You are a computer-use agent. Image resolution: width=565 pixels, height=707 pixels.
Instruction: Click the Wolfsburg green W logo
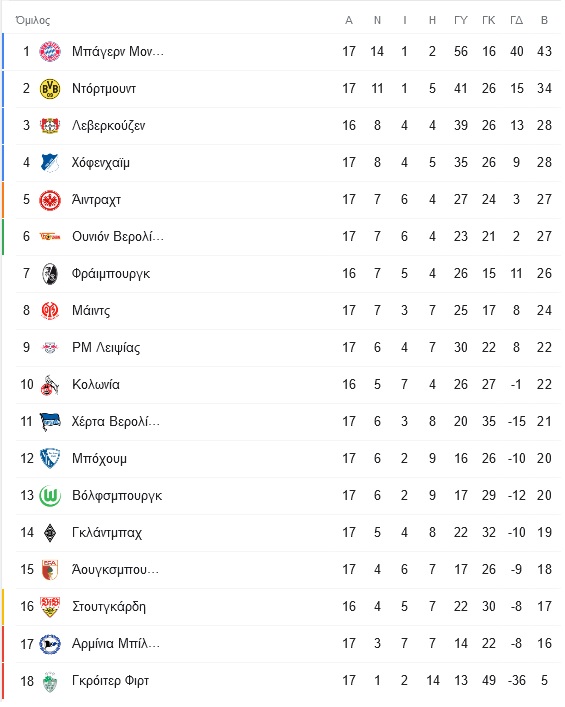(x=50, y=496)
